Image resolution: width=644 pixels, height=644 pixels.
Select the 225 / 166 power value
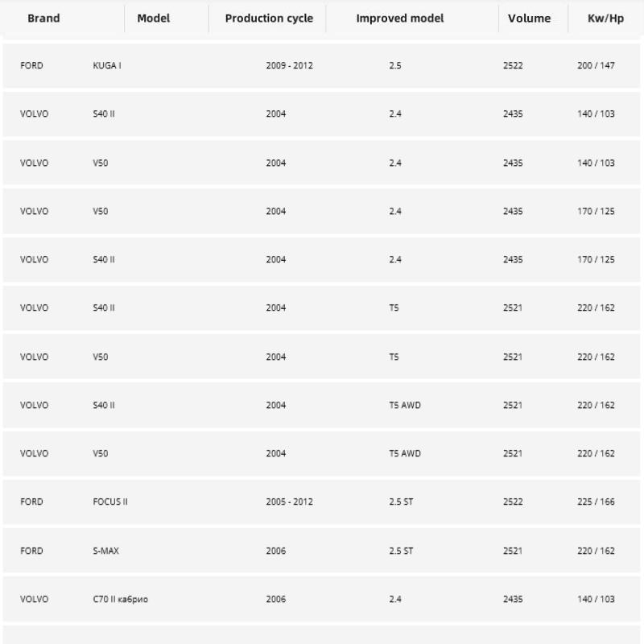pyautogui.click(x=596, y=502)
